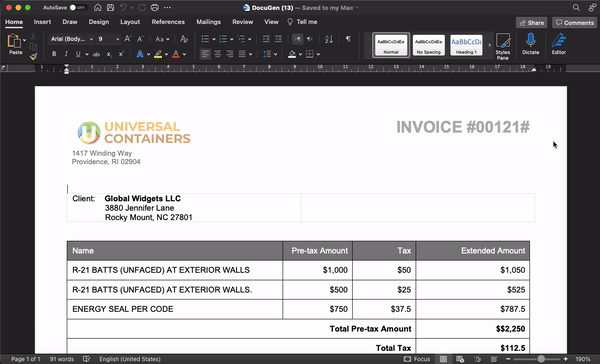Apply superscript formatting
This screenshot has height=364, width=600.
[121, 54]
